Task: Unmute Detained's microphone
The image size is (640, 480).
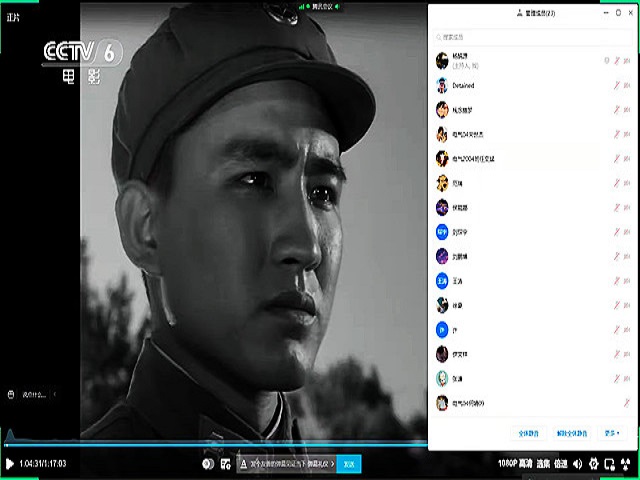Action: click(x=617, y=85)
